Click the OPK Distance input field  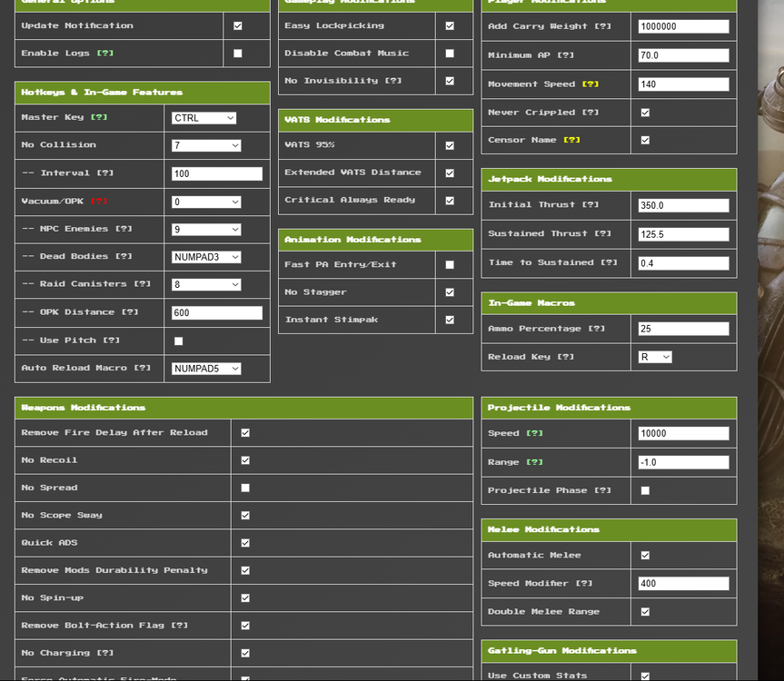pos(217,312)
